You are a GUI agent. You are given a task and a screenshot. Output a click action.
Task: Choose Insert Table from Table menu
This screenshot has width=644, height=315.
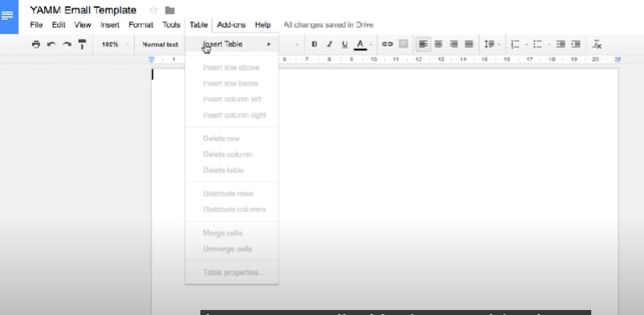coord(232,44)
